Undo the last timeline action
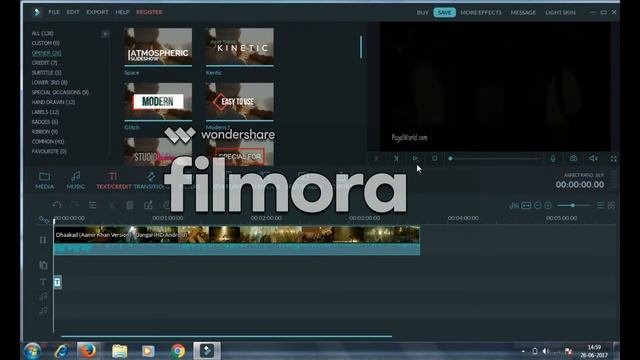 (x=57, y=205)
